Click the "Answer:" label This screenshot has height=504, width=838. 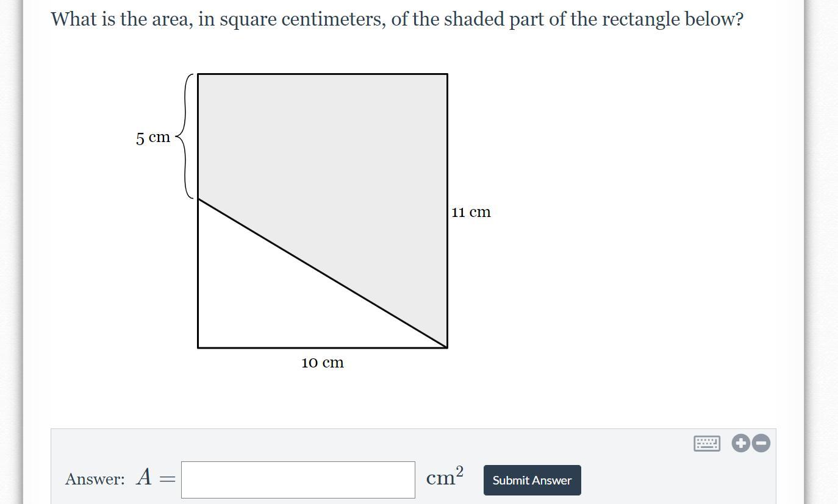95,479
